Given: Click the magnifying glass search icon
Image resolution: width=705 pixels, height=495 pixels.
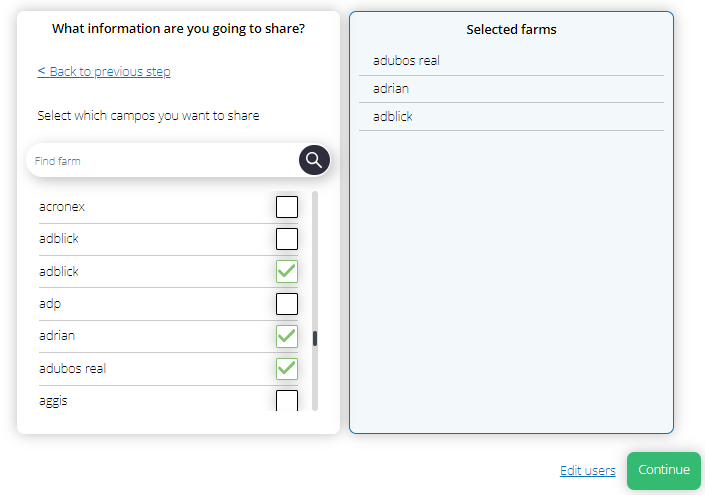Looking at the screenshot, I should tap(314, 160).
